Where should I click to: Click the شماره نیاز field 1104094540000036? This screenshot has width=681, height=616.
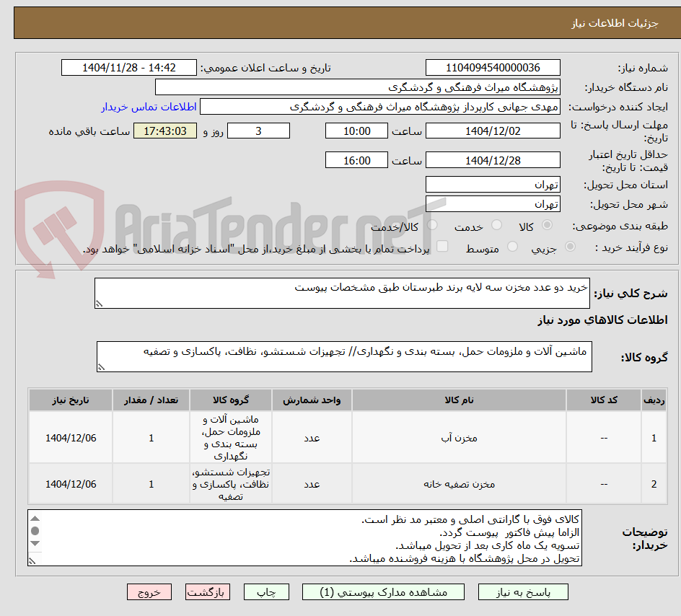click(493, 68)
